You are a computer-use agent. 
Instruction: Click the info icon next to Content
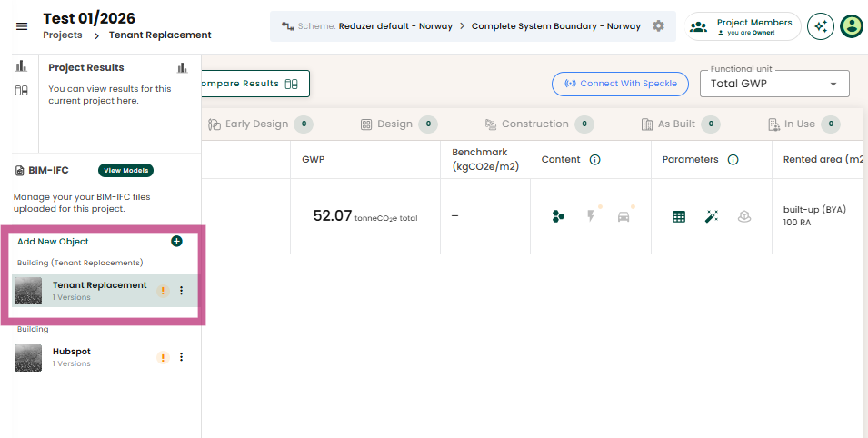coord(595,160)
